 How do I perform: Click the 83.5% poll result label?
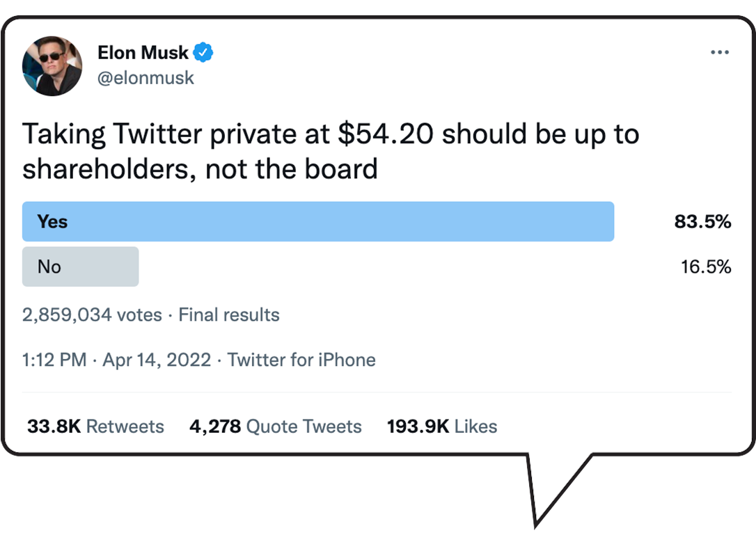tap(702, 222)
